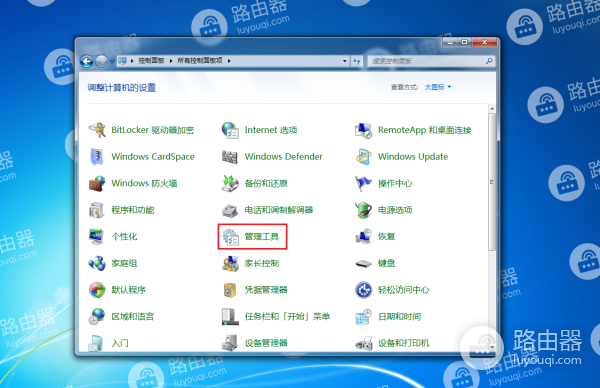Screen dimensions: 600x388
Task: Open the 备份和还原 link text
Action: coord(266,183)
